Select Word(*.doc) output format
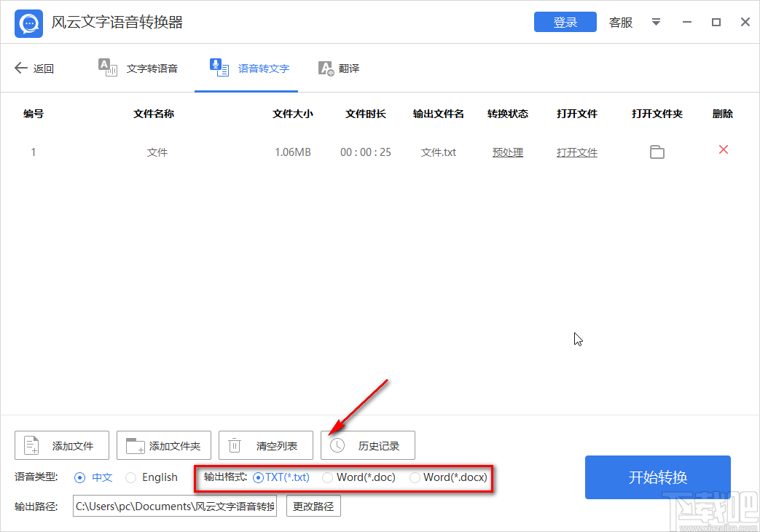The width and height of the screenshot is (760, 532). pos(327,477)
